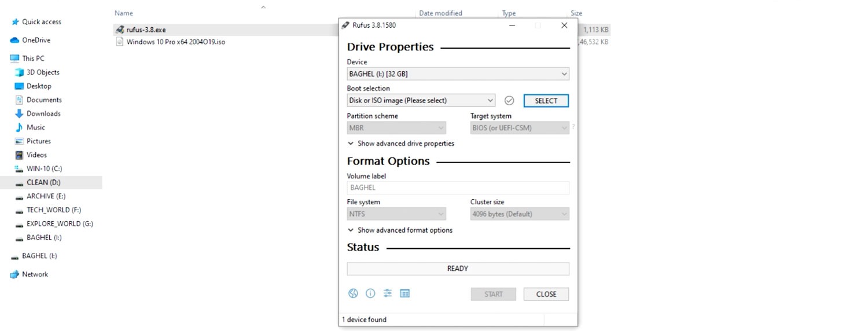This screenshot has height=331, width=868.
Task: Open Rufus language selection globe icon
Action: (x=353, y=293)
